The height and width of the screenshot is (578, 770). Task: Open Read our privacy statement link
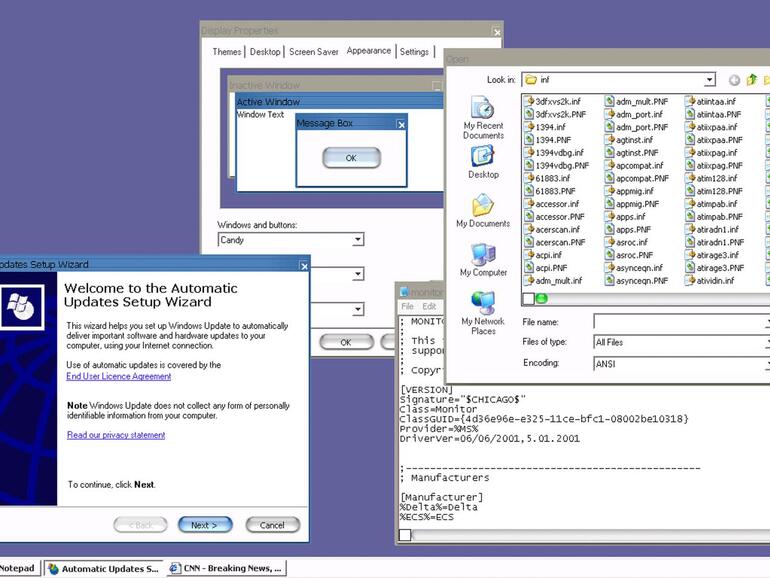(x=116, y=435)
